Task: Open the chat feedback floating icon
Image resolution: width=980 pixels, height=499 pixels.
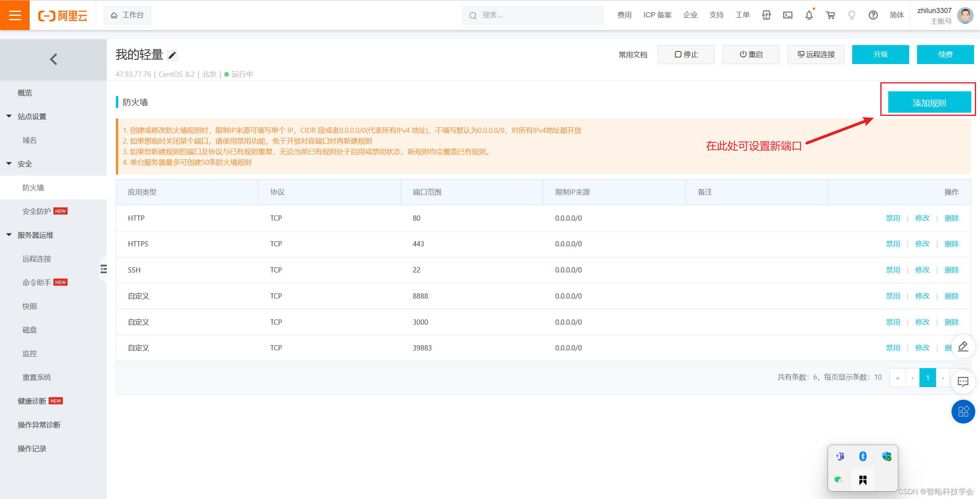Action: coord(963,382)
